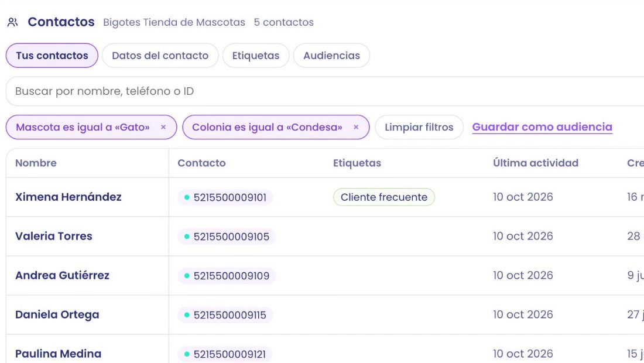Open the Datos del contacto tab
Viewport: 644px width, 363px height.
(x=160, y=56)
